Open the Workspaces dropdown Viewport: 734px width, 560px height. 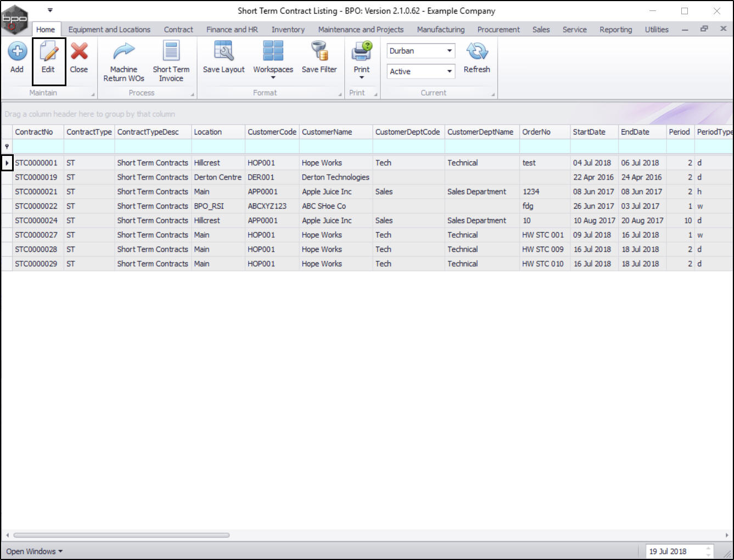tap(273, 61)
